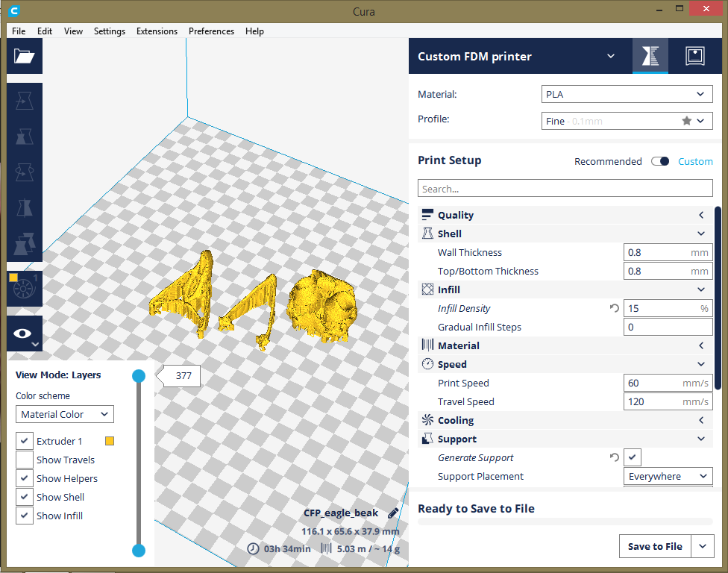The image size is (728, 573).
Task: Click the filament length icon
Action: (327, 548)
